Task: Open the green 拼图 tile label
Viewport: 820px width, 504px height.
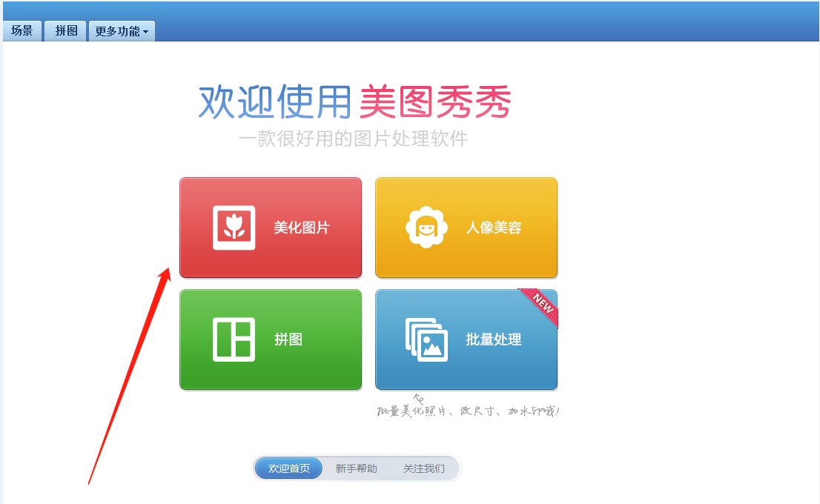Action: click(288, 339)
